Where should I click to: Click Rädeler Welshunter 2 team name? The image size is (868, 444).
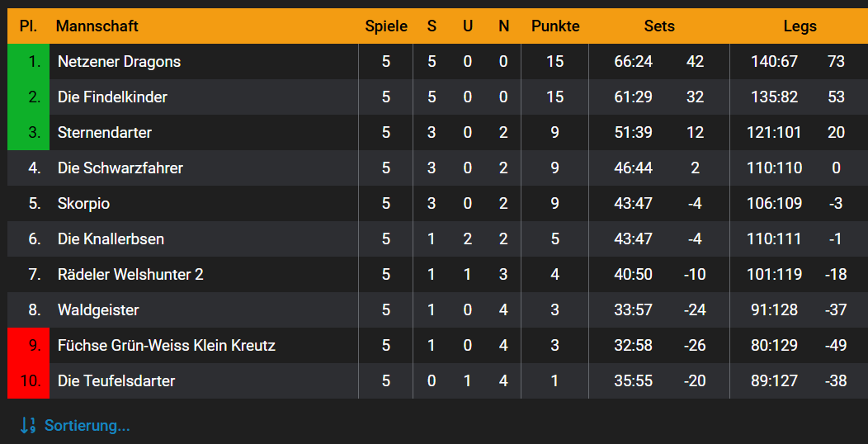pos(130,274)
